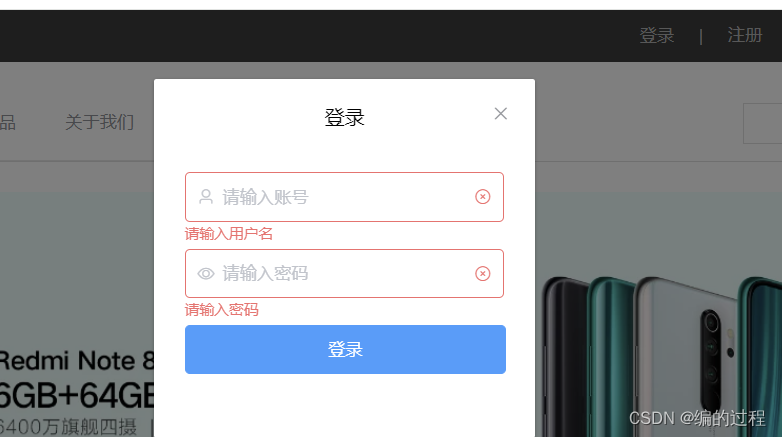Focus the 请输入账号 input field
Screen dimensions: 782x437
pos(344,197)
